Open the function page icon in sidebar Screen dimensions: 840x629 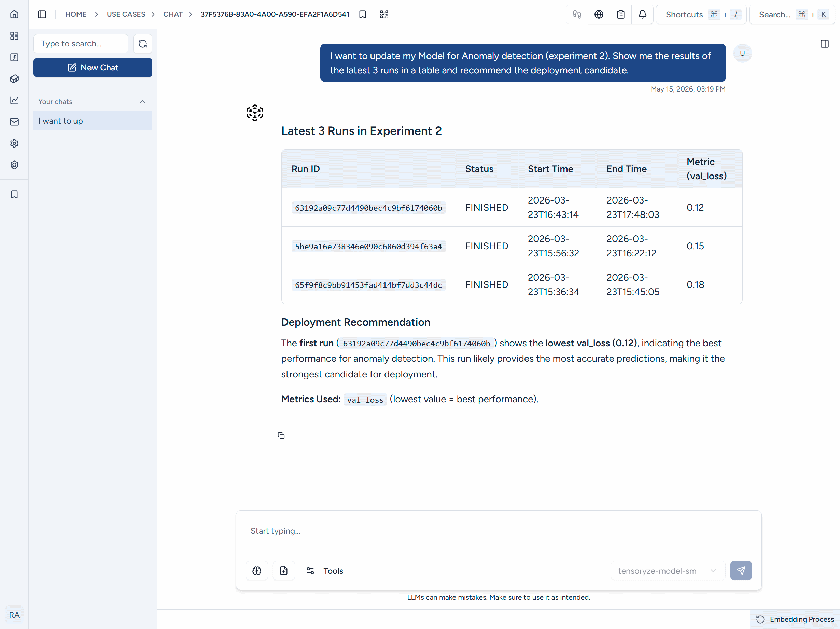[14, 57]
